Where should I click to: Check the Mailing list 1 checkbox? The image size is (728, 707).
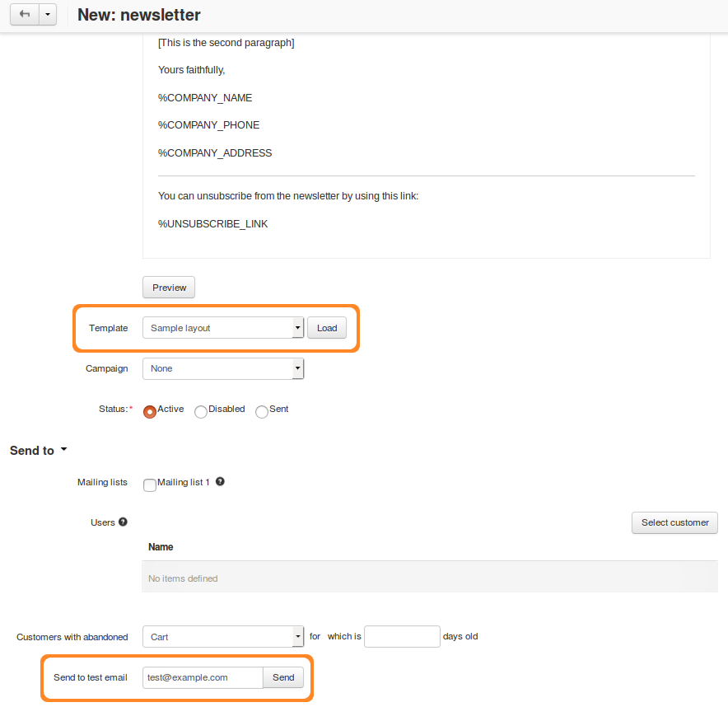pos(150,485)
